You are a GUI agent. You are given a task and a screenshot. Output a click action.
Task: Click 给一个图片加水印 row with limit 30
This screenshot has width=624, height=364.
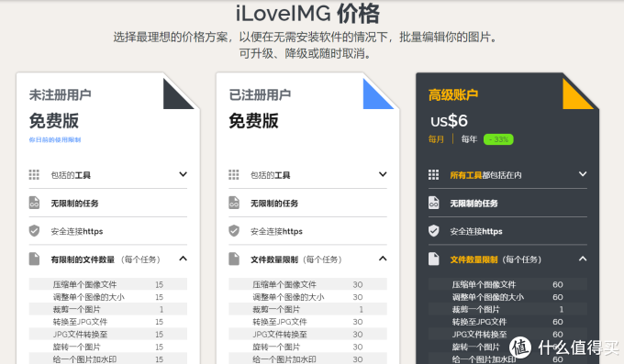click(x=307, y=358)
